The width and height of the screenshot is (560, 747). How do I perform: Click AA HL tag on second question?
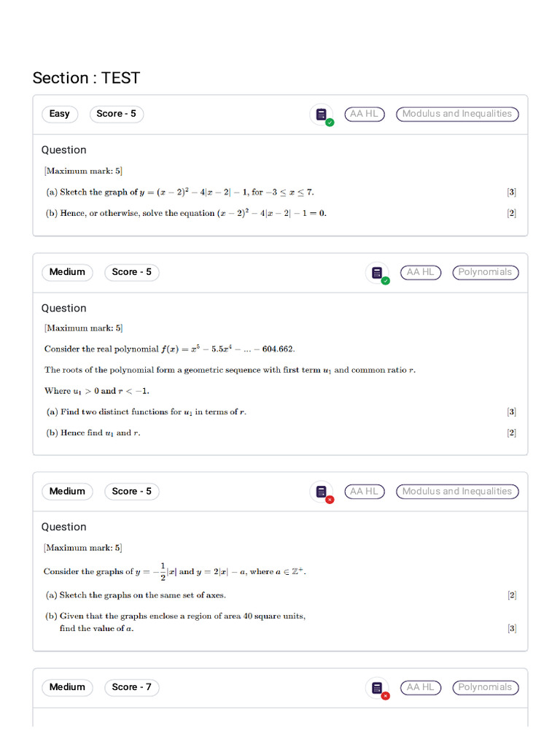pos(421,272)
